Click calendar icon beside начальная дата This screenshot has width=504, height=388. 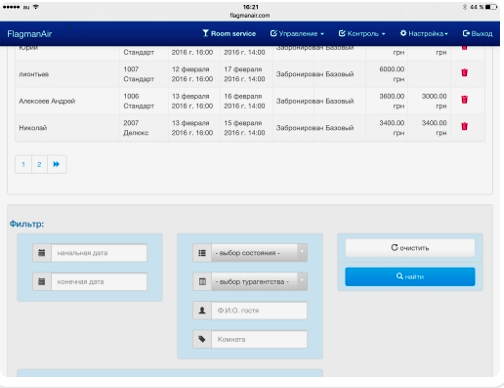point(42,253)
